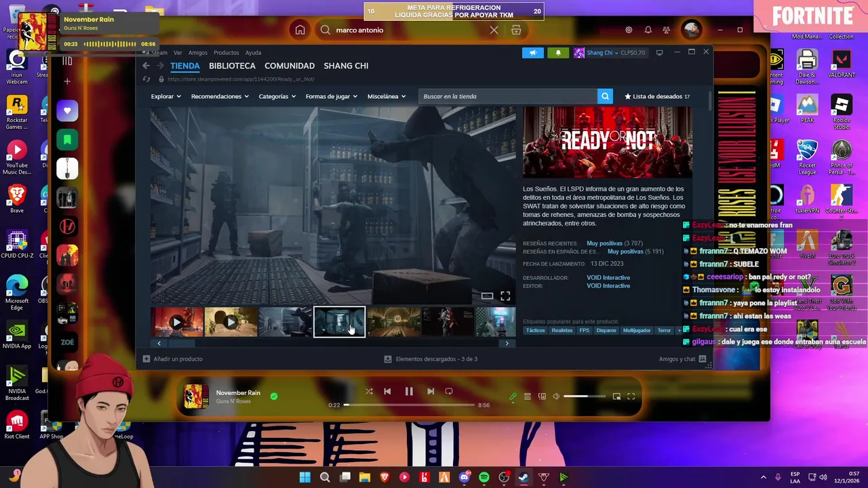This screenshot has width=868, height=488.
Task: Open Spotify notifications bell
Action: [x=648, y=30]
